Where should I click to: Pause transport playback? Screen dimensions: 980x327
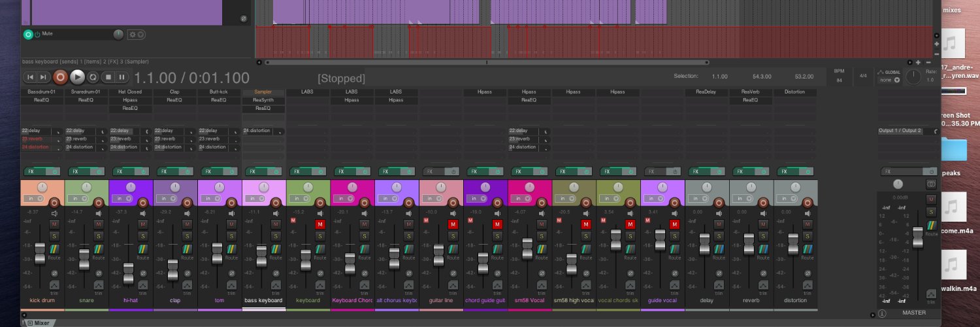point(122,77)
